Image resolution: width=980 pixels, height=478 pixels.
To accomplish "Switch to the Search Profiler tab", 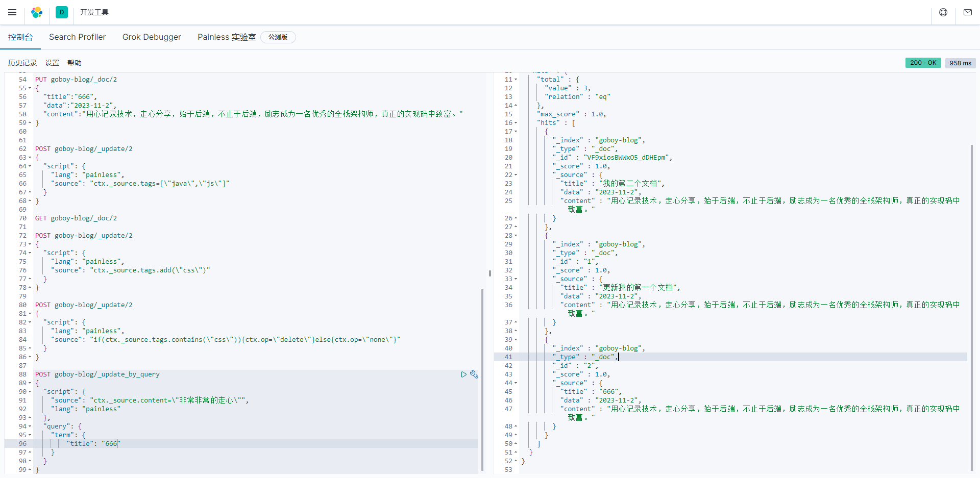I will (x=78, y=37).
